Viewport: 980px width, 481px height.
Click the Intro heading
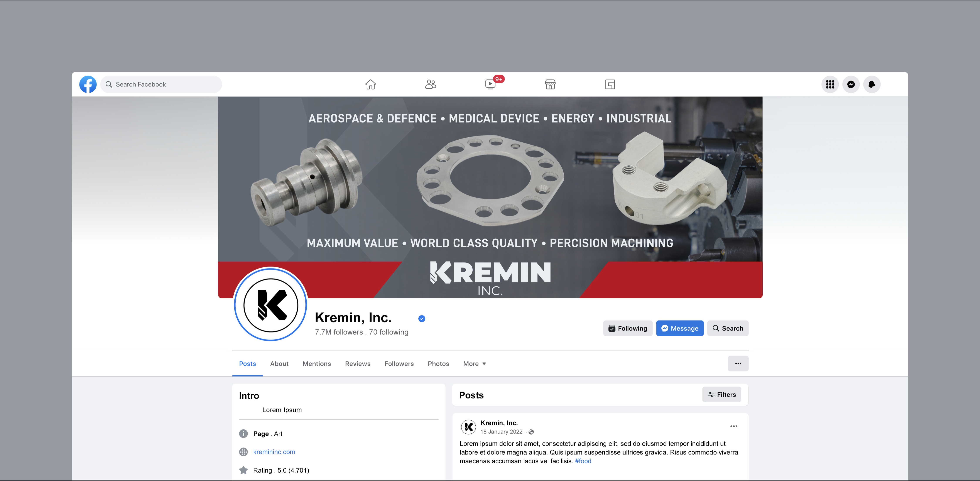(249, 396)
